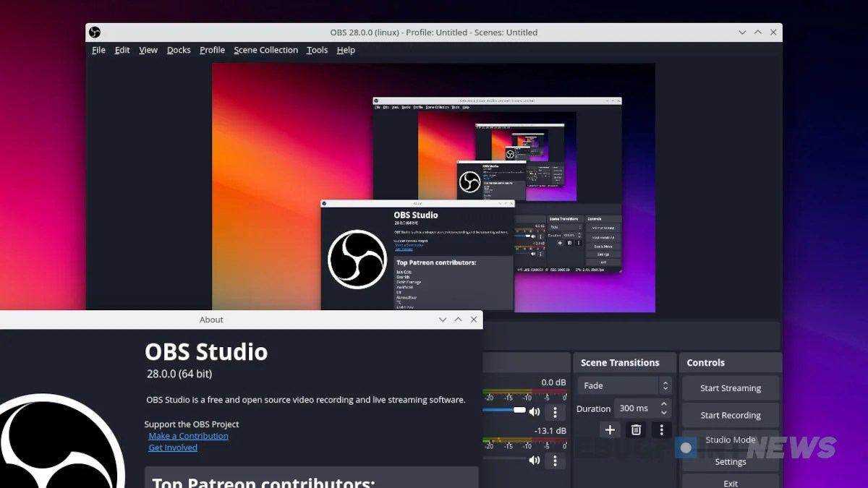The width and height of the screenshot is (868, 488).
Task: Mute the bottom audio source with its speaker icon
Action: [x=535, y=460]
